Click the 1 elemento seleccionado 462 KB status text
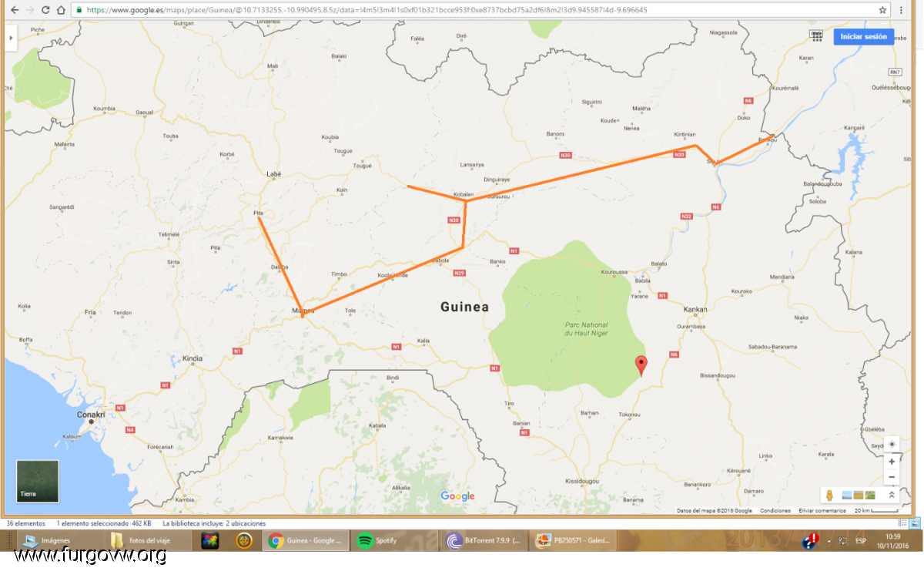924x578 pixels. (103, 523)
